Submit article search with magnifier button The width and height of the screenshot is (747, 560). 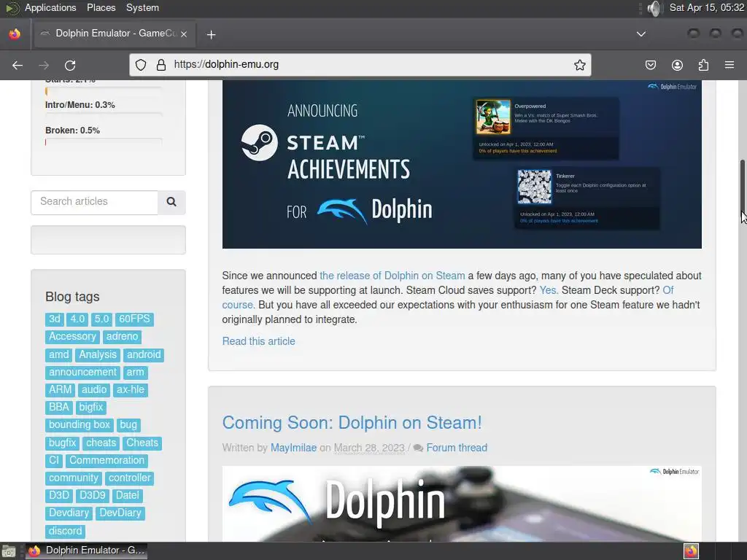point(171,202)
